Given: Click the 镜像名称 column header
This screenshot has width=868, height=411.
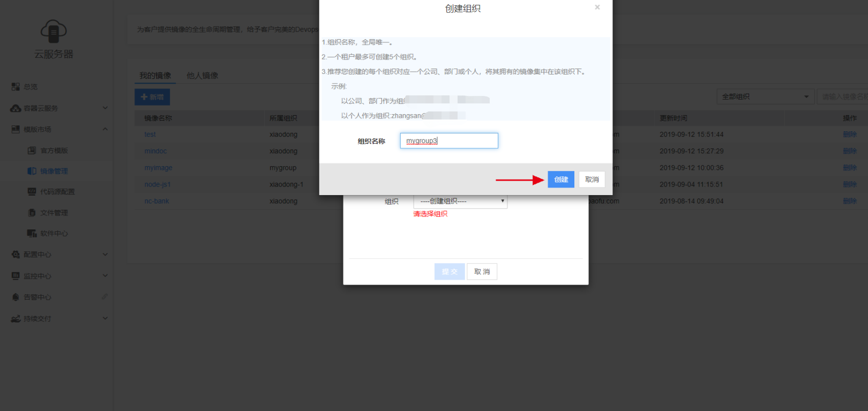Looking at the screenshot, I should tap(158, 118).
